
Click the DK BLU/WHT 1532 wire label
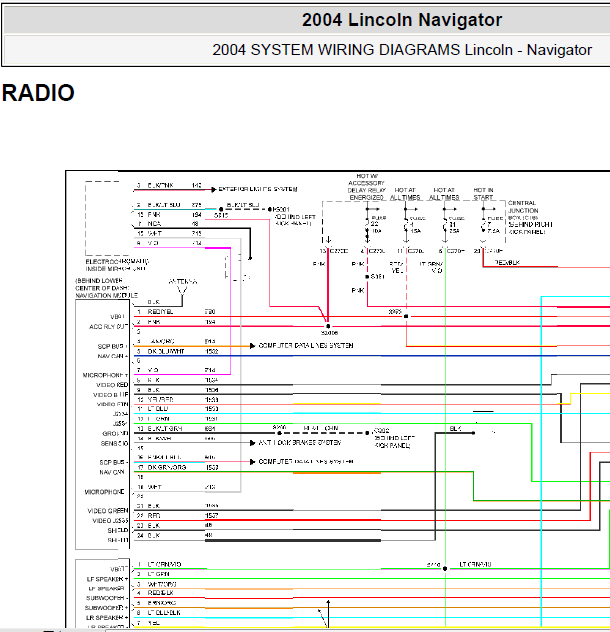coord(181,351)
